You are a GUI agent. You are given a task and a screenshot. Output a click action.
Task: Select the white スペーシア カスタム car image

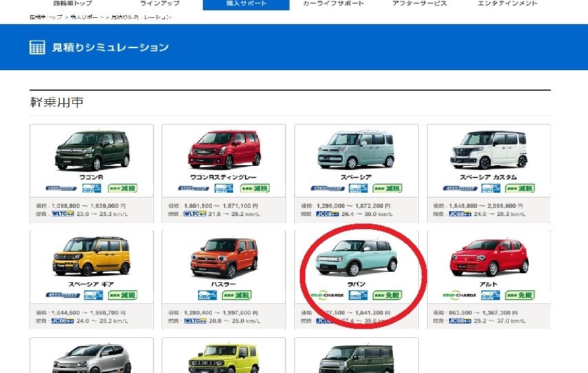(x=489, y=149)
